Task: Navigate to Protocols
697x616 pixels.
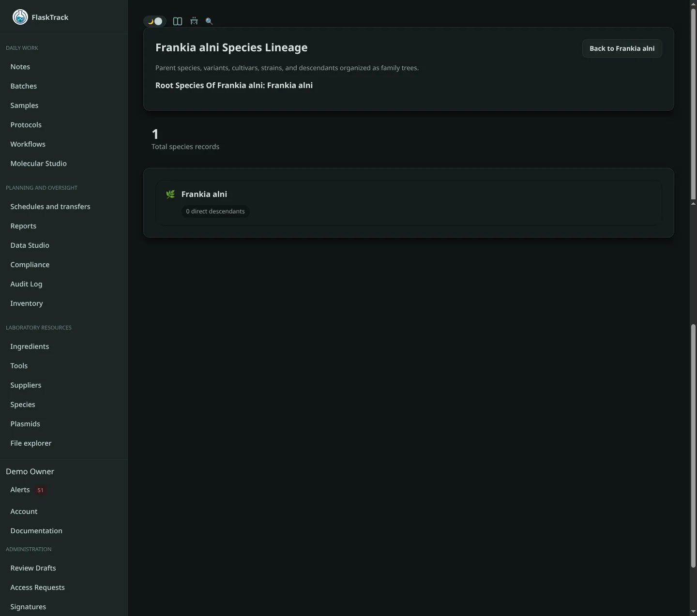Action: pos(26,125)
